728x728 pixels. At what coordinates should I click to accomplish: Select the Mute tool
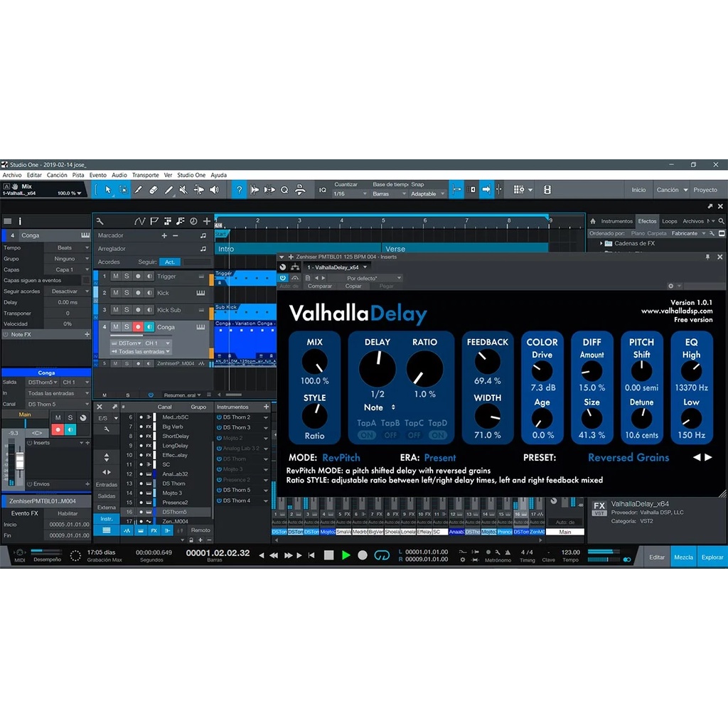183,189
